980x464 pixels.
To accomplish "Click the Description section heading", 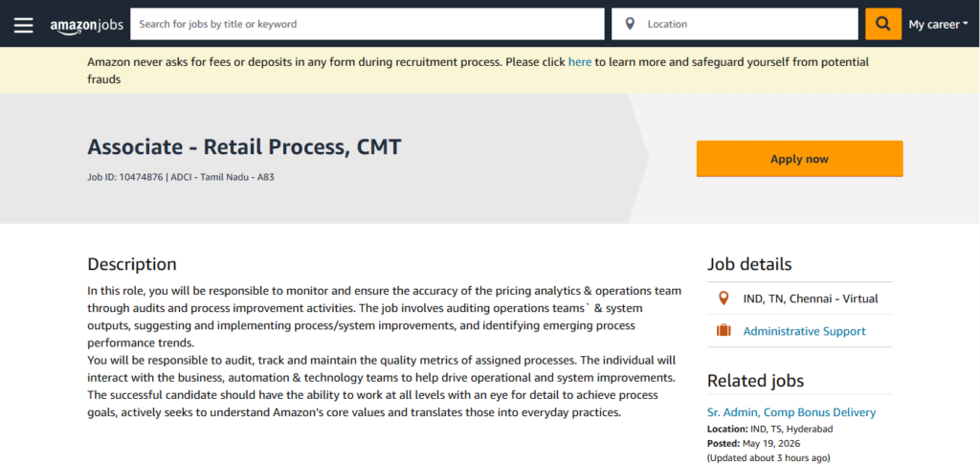I will click(x=132, y=264).
